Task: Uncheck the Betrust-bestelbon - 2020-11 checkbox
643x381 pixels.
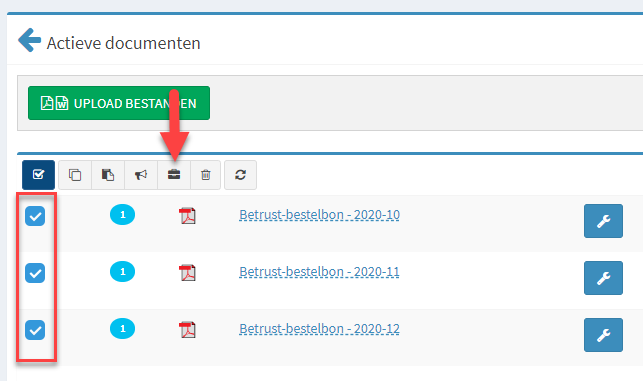Action: [x=35, y=273]
